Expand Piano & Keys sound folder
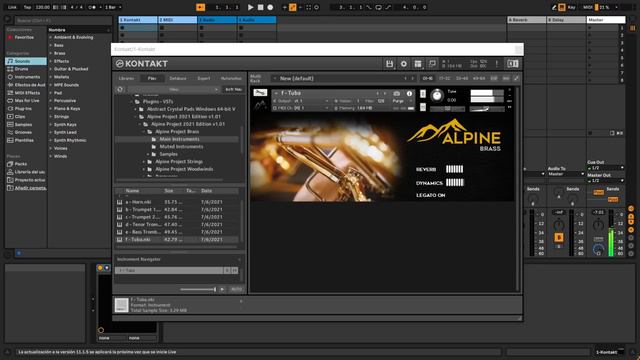Image resolution: width=640 pixels, height=360 pixels. 51,109
